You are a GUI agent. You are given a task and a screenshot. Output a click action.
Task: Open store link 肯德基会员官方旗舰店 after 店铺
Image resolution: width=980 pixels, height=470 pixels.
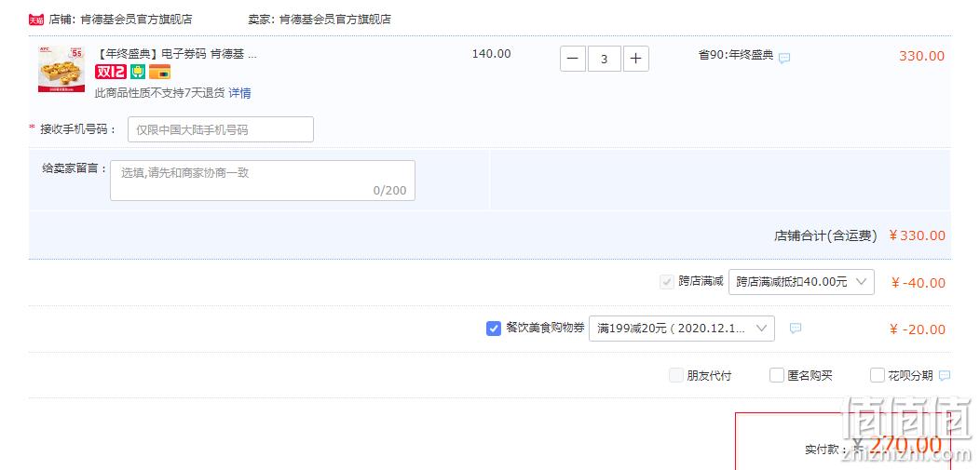pos(136,20)
